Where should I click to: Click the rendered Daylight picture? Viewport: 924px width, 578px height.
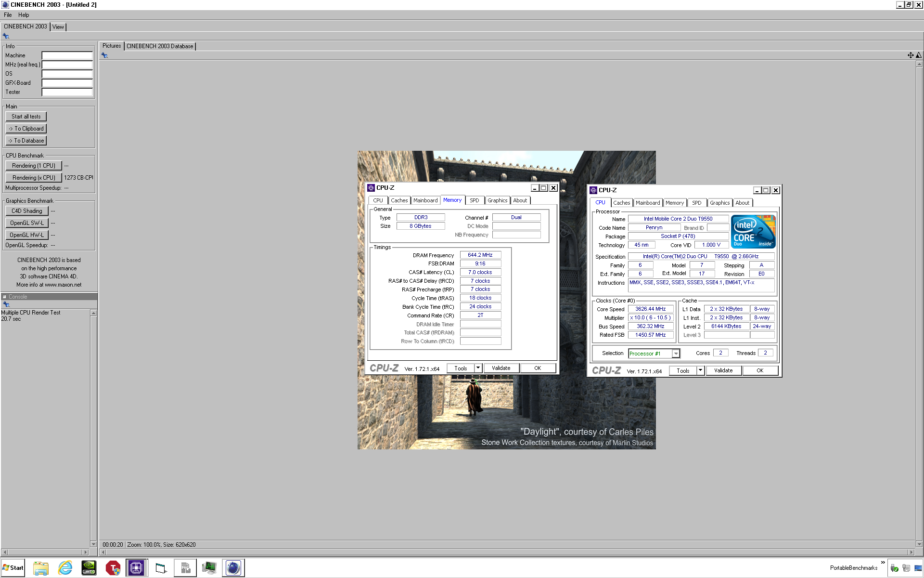point(506,300)
